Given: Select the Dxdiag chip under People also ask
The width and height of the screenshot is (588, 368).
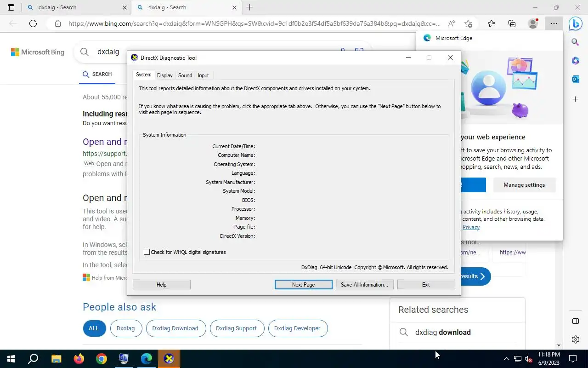Looking at the screenshot, I should pyautogui.click(x=125, y=328).
